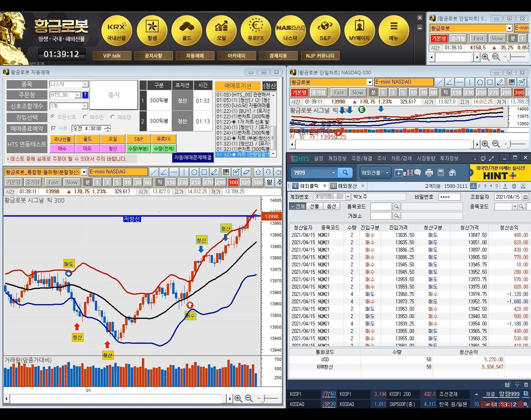
Task: Toggle 옵션 filter in 해외청산
Action: click(x=331, y=206)
